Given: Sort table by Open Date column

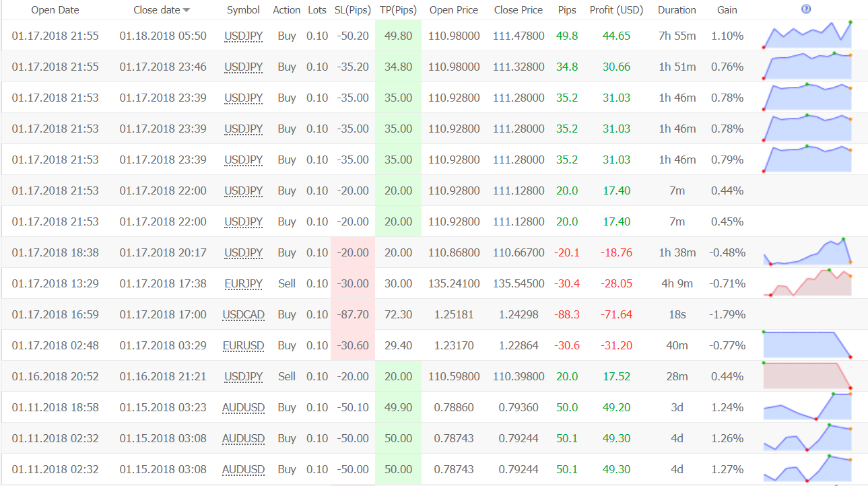Looking at the screenshot, I should [55, 10].
